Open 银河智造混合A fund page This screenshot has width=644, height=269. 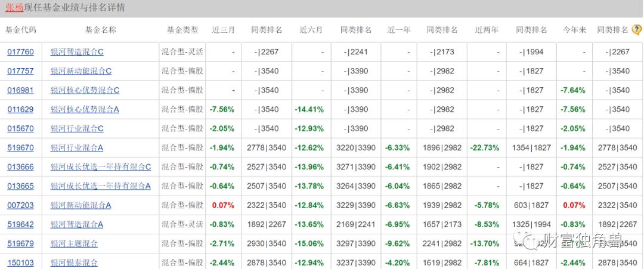point(77,225)
